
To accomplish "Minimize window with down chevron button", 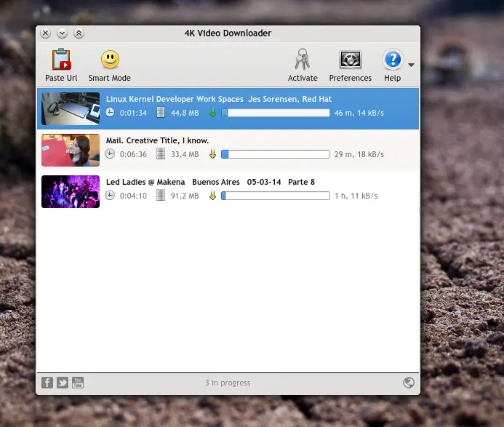I will pyautogui.click(x=62, y=33).
